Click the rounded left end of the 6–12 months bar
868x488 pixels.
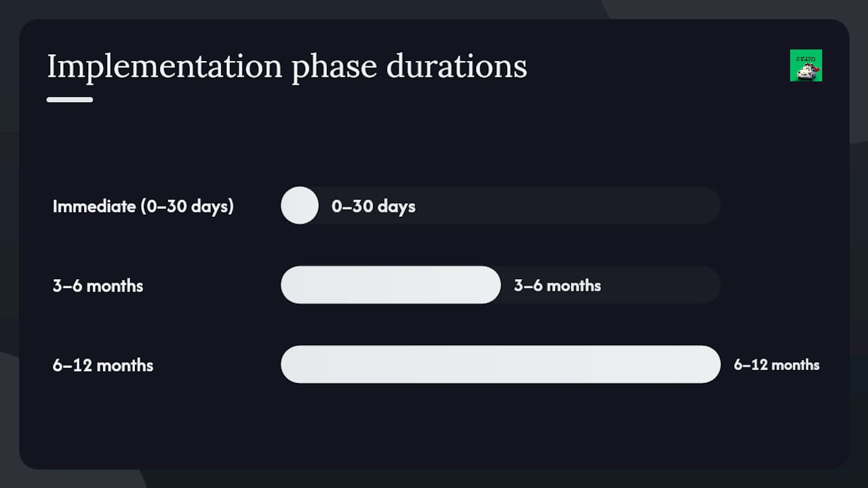click(x=292, y=364)
